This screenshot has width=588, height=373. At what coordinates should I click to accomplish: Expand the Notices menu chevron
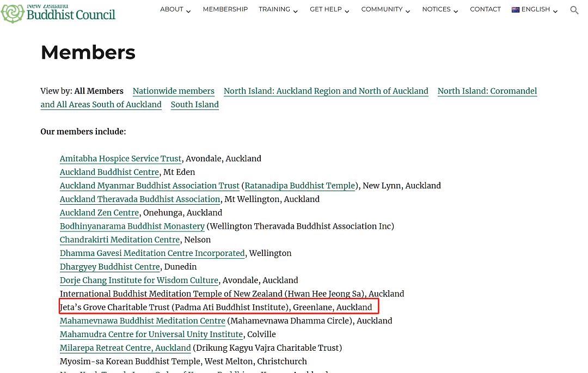pos(456,11)
